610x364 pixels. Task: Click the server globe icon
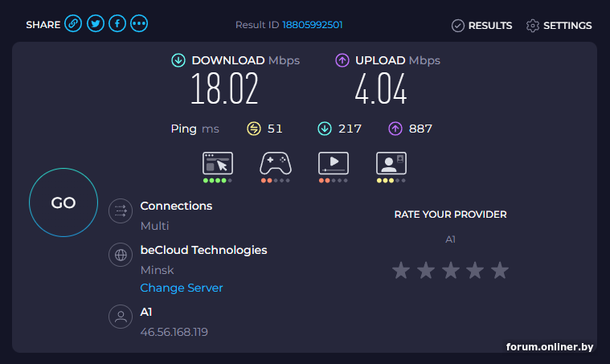click(121, 256)
